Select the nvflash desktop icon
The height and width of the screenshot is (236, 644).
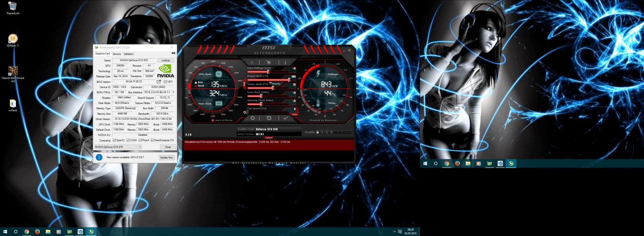pos(13,105)
